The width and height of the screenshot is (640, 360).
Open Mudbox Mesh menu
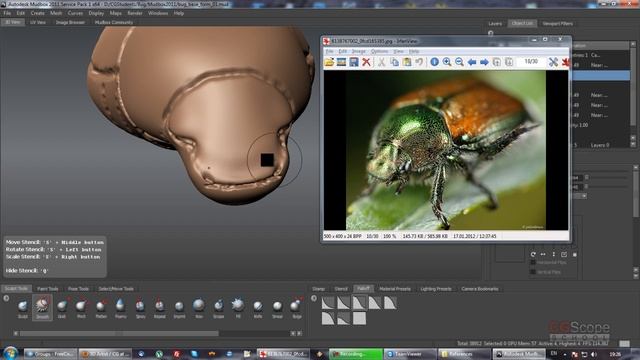tap(56, 13)
